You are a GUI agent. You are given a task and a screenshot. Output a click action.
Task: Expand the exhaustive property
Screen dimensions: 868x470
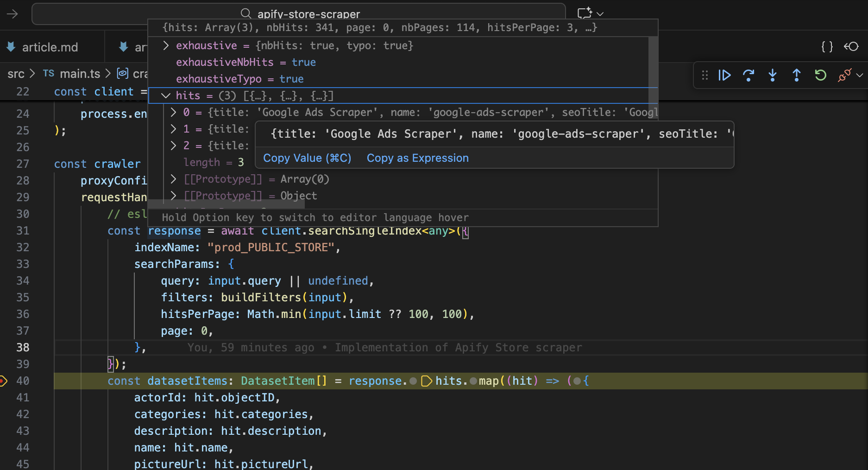(x=166, y=45)
